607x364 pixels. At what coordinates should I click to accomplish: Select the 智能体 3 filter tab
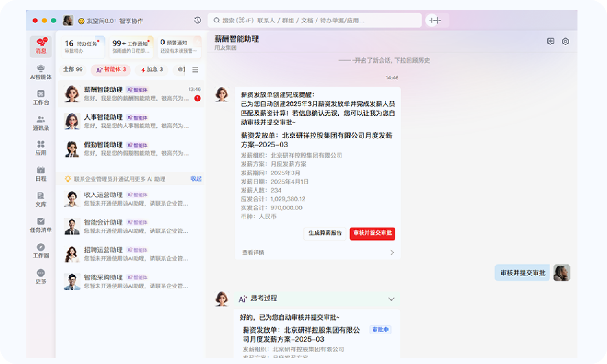click(111, 70)
